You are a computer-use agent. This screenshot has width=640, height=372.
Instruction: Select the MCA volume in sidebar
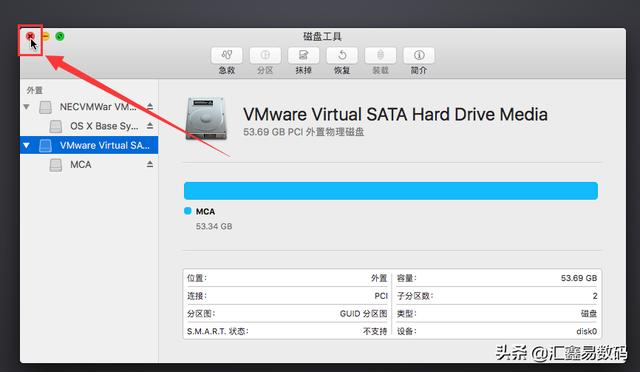[89, 165]
